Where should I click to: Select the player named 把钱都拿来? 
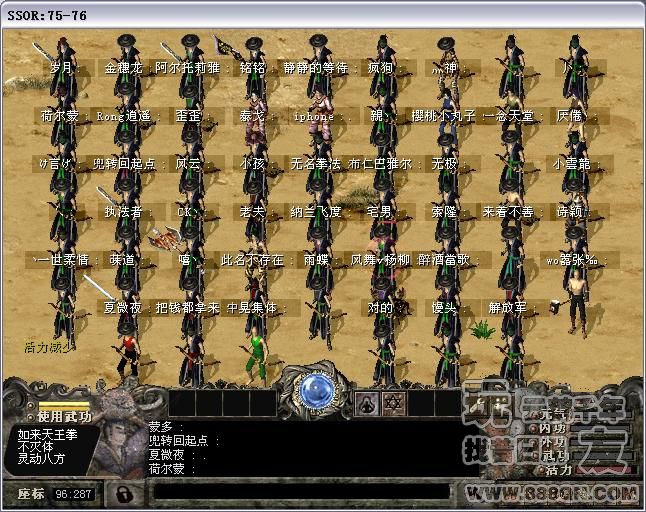coord(187,308)
